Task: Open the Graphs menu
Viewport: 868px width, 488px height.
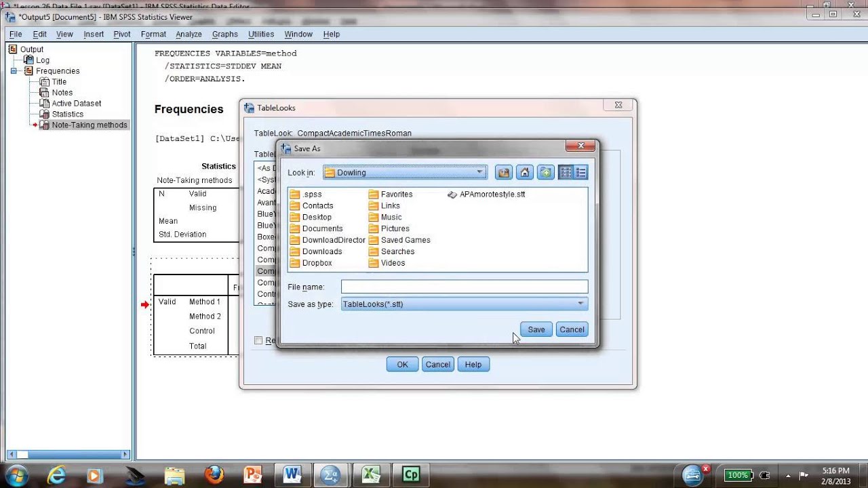Action: tap(224, 34)
